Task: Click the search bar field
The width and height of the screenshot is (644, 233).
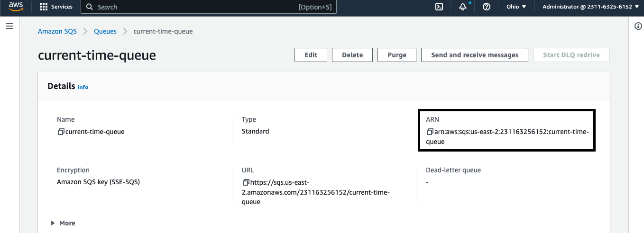Action: (209, 7)
